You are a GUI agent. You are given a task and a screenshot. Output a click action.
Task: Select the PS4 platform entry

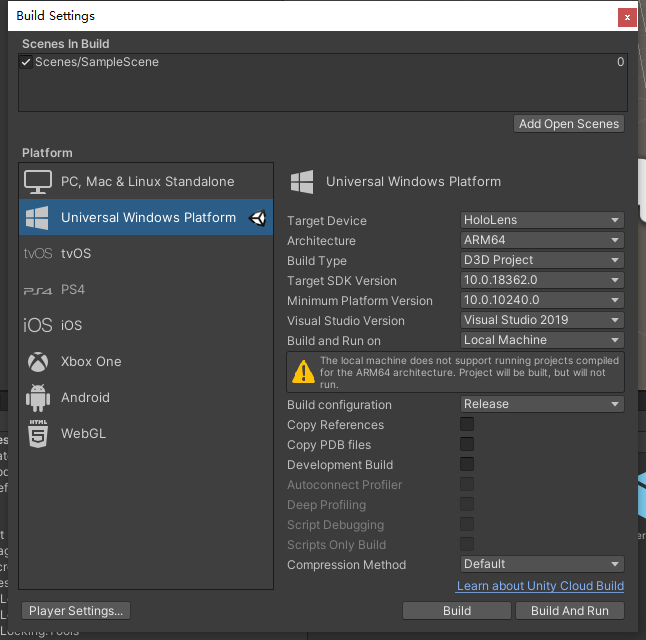[146, 289]
